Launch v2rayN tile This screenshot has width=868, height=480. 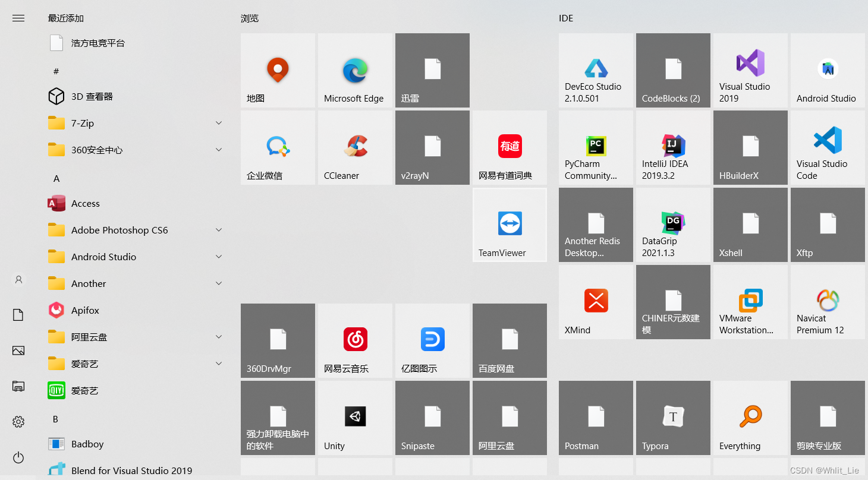coord(432,147)
